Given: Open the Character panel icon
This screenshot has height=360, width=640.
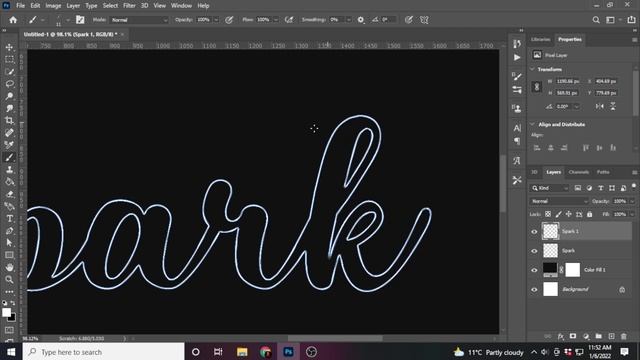Looking at the screenshot, I should pyautogui.click(x=517, y=128).
